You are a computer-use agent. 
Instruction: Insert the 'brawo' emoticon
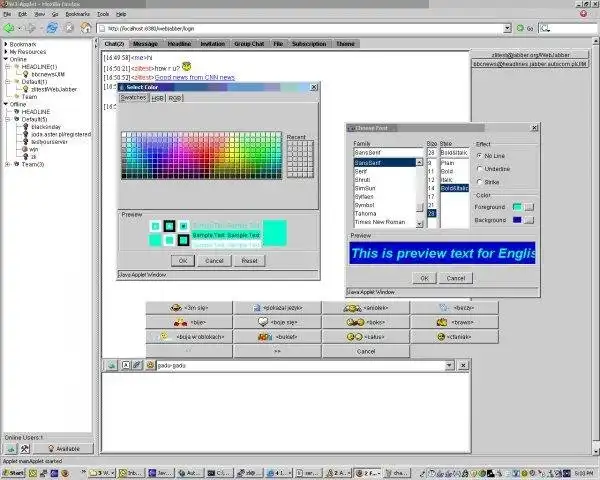coord(455,322)
